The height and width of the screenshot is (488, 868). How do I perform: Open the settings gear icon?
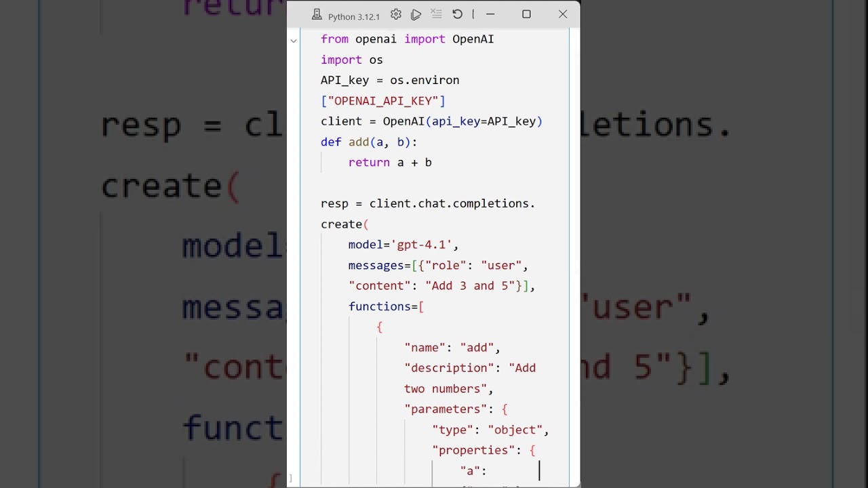point(396,14)
